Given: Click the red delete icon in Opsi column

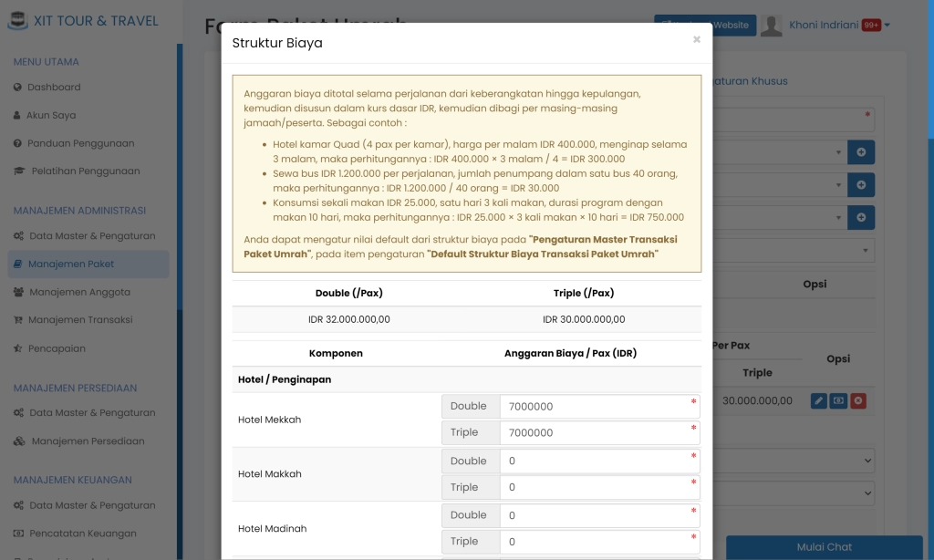Looking at the screenshot, I should click(858, 400).
